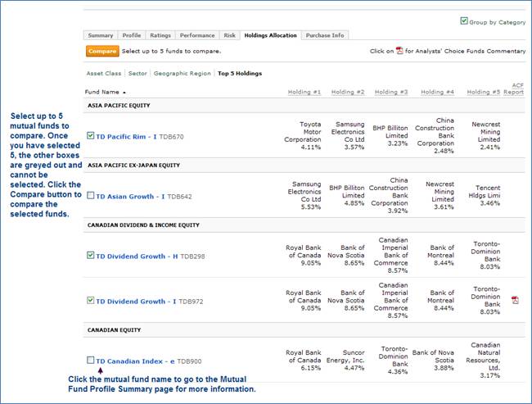Switch to the Summary tab
Screen dimensions: 532x404
[x=101, y=35]
